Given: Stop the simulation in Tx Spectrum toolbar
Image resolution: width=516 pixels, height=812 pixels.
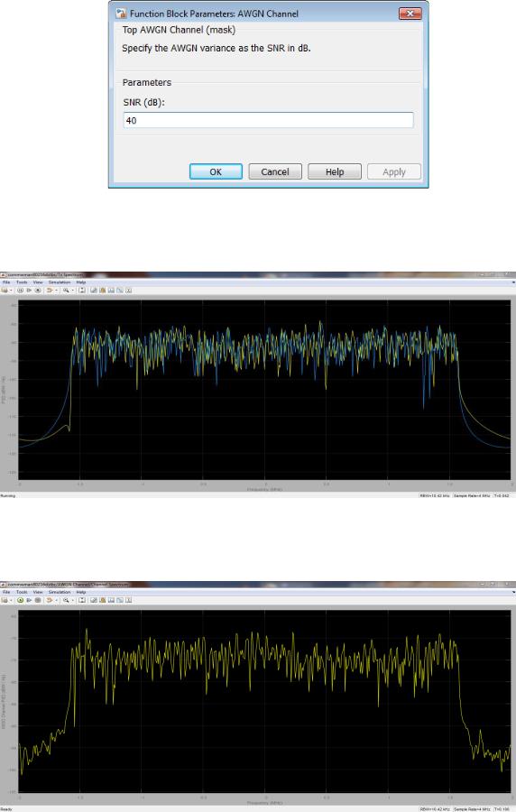Looking at the screenshot, I should coord(38,291).
